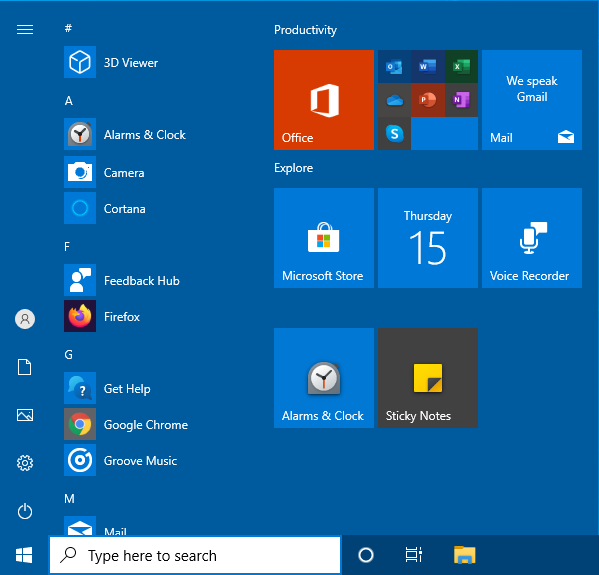This screenshot has width=599, height=575.
Task: Open the Alarms & Clock tile
Action: [324, 378]
